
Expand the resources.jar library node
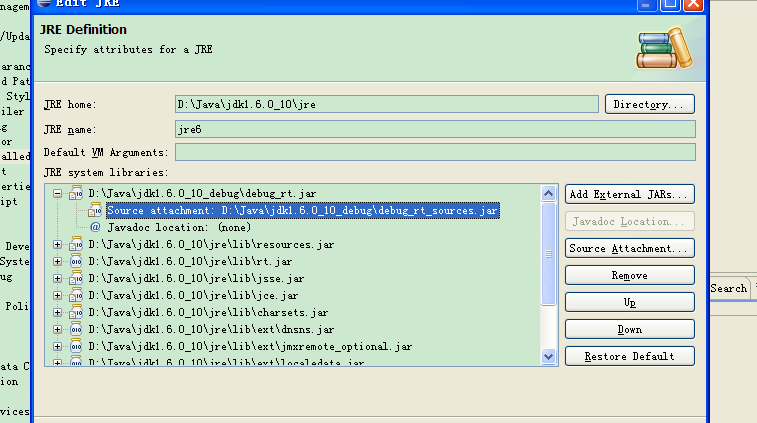tap(57, 245)
